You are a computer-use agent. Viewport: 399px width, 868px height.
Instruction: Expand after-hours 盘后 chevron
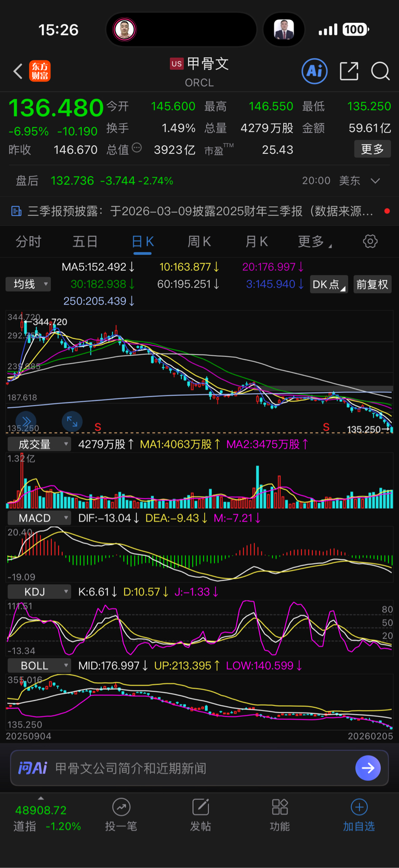(375, 180)
